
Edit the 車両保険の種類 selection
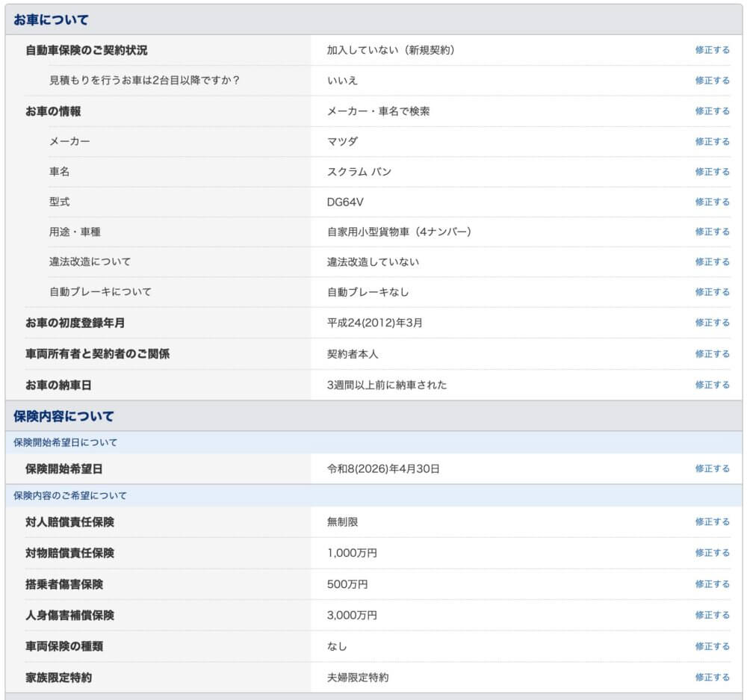712,646
